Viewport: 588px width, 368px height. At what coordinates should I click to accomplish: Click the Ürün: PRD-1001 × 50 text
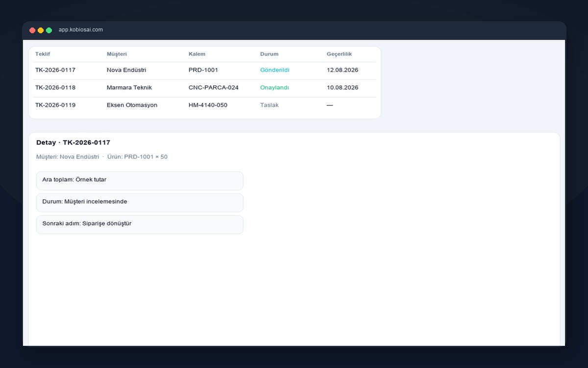(137, 157)
